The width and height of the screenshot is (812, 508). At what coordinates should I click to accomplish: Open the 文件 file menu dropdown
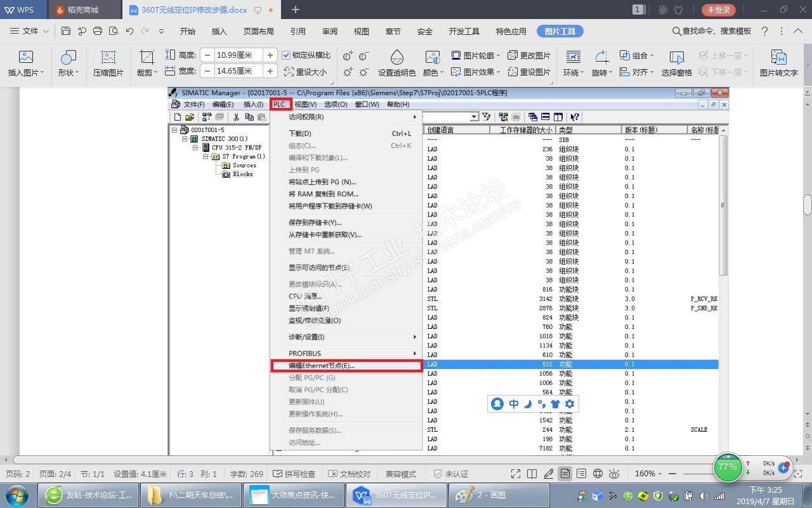30,31
